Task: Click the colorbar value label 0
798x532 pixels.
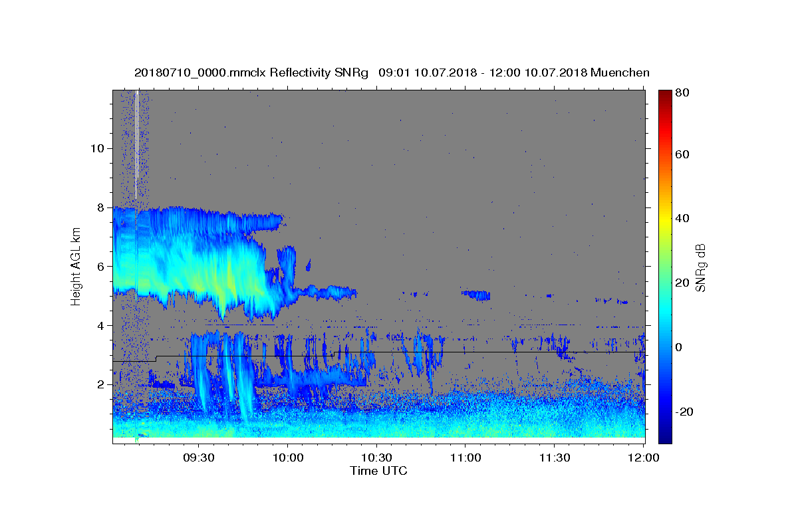Action: pos(680,347)
